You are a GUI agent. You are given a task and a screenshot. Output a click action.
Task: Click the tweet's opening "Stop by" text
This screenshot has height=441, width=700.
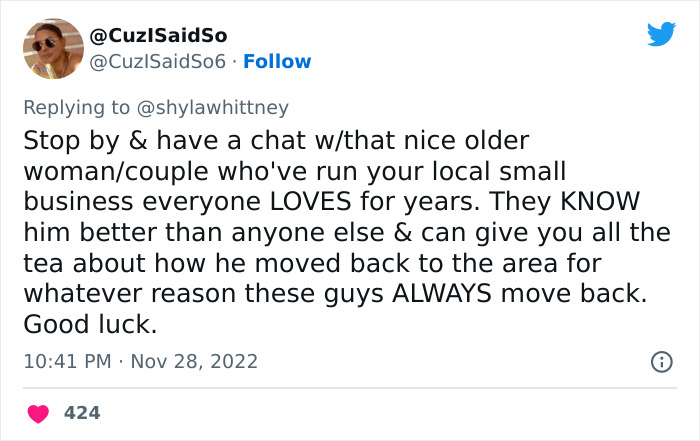[x=67, y=141]
